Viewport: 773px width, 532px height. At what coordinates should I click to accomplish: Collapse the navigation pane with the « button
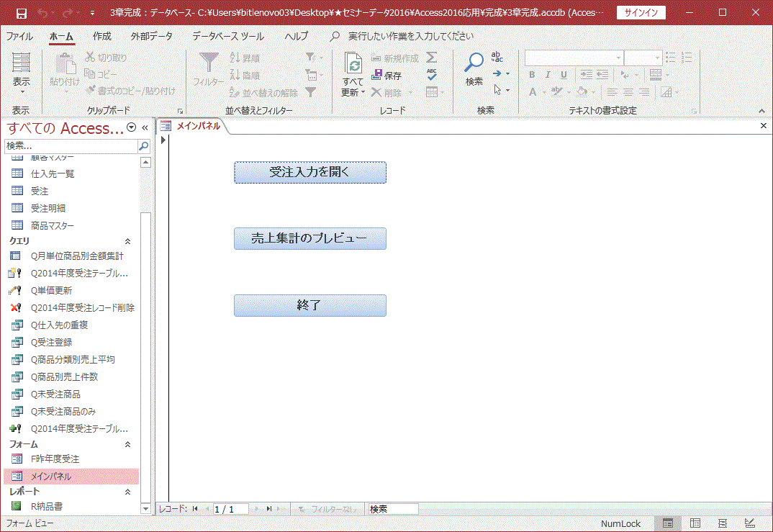pos(145,127)
